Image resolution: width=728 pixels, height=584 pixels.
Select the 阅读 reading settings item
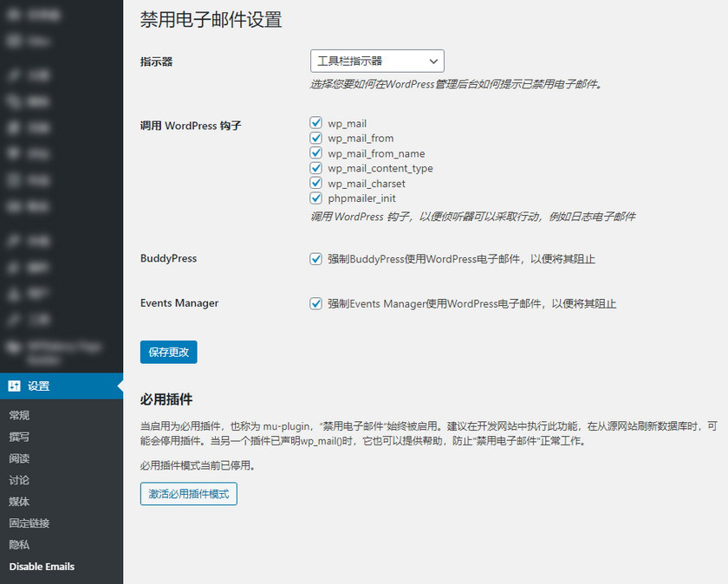19,459
